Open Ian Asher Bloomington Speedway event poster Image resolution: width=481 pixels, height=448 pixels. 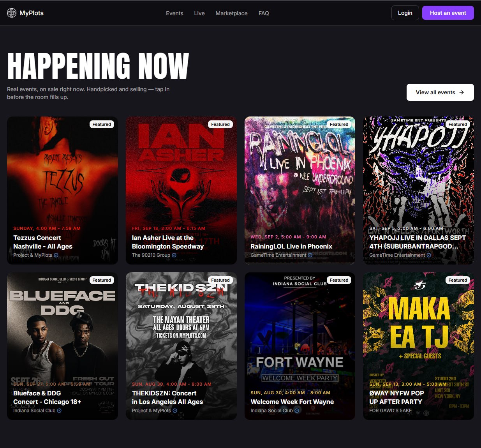(181, 190)
